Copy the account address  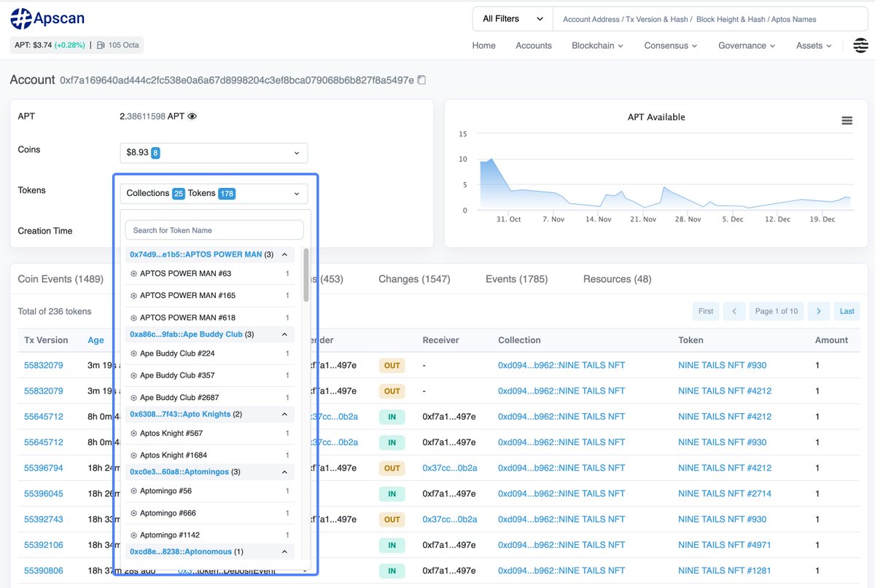(421, 80)
